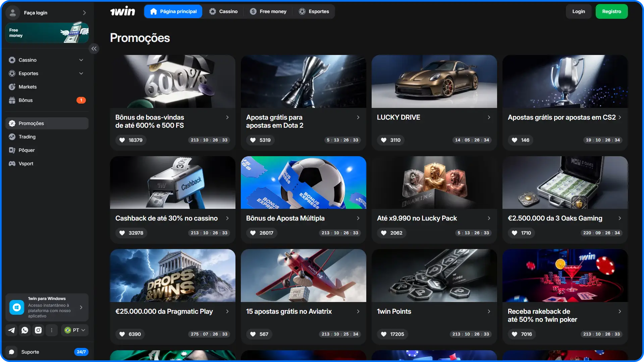Collapse the sidebar with double-chevron icon
Screen dimensions: 644x362
(x=94, y=49)
